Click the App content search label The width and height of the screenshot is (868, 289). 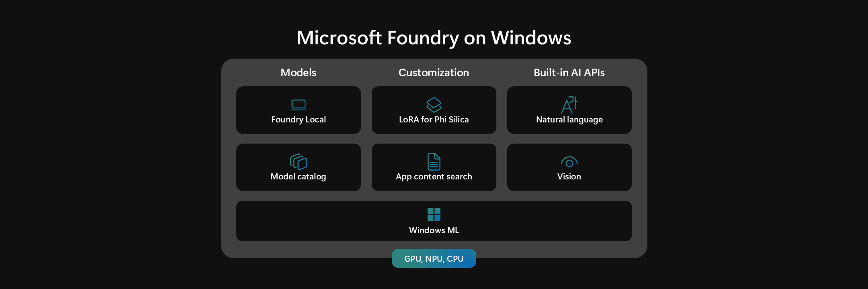(x=434, y=177)
